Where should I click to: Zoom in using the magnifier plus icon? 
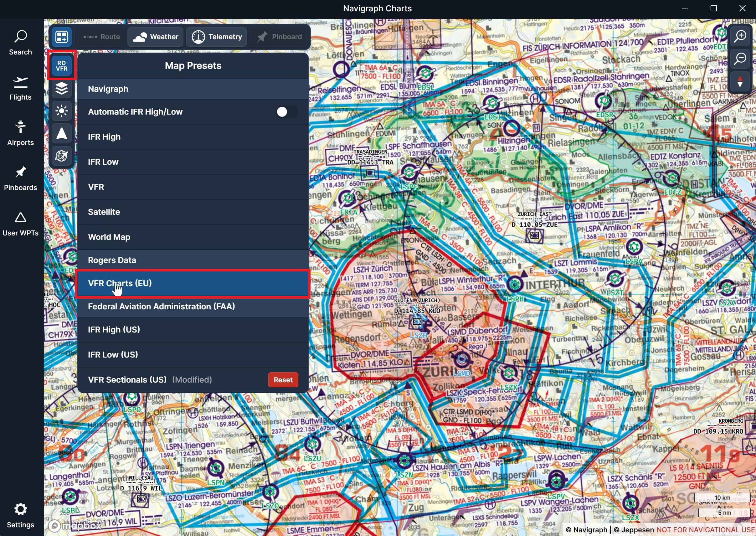click(740, 36)
